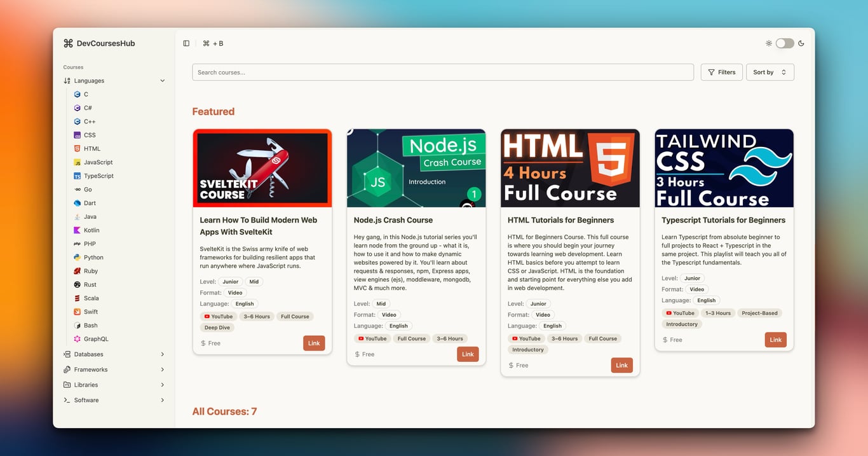Click the moon dark-mode icon
Screen dimensions: 868x456
(801, 43)
